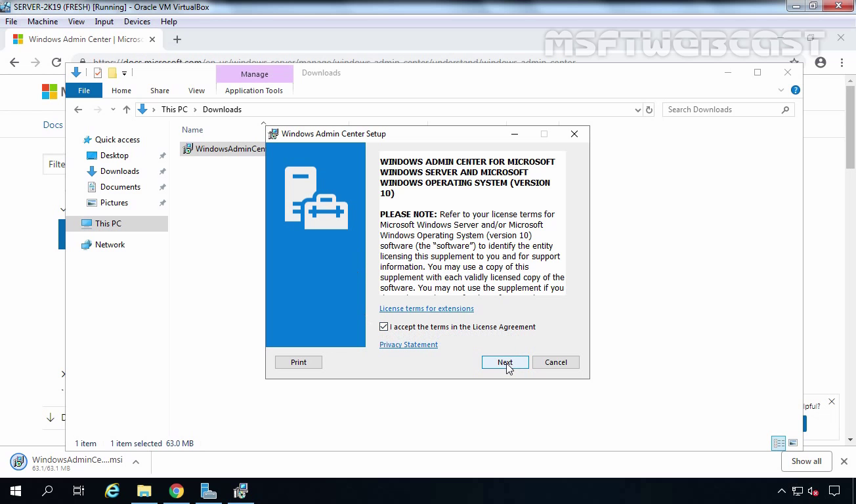The image size is (856, 504).
Task: Open Pictures in navigation pane
Action: click(x=114, y=203)
